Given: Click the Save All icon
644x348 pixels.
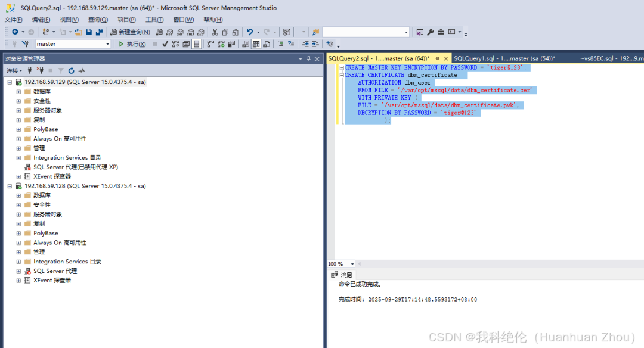Looking at the screenshot, I should [x=99, y=32].
